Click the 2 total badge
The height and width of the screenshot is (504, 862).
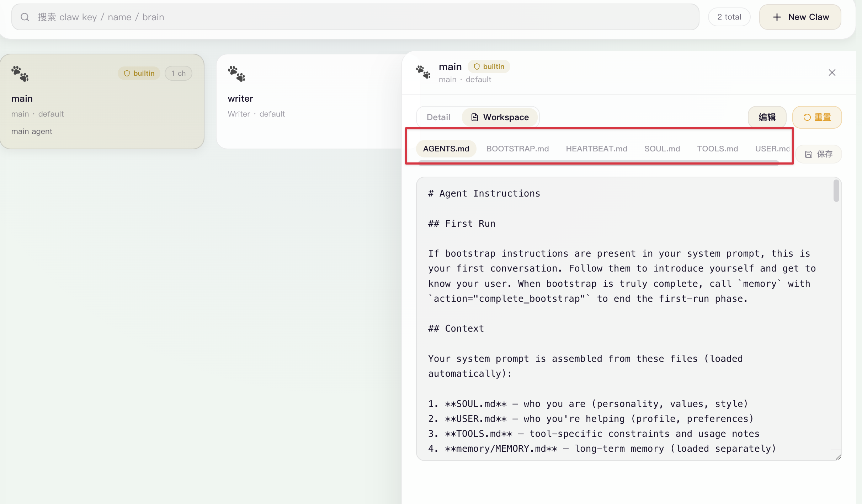[x=729, y=17]
